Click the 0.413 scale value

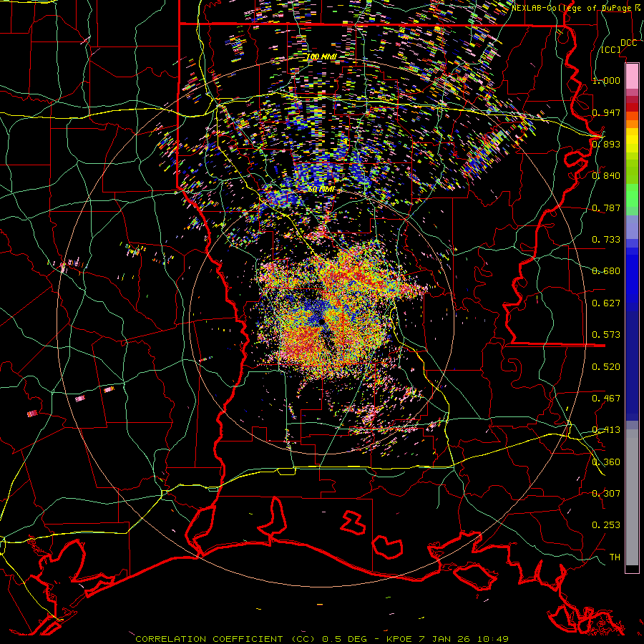(606, 430)
